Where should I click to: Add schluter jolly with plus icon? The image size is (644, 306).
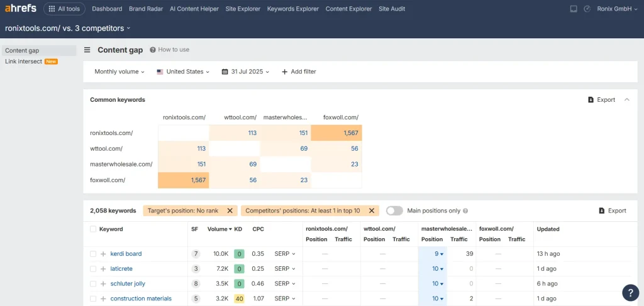tap(103, 284)
